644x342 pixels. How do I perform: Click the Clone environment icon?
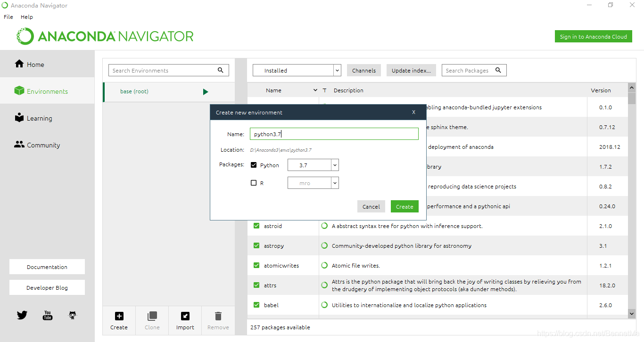[x=152, y=316]
